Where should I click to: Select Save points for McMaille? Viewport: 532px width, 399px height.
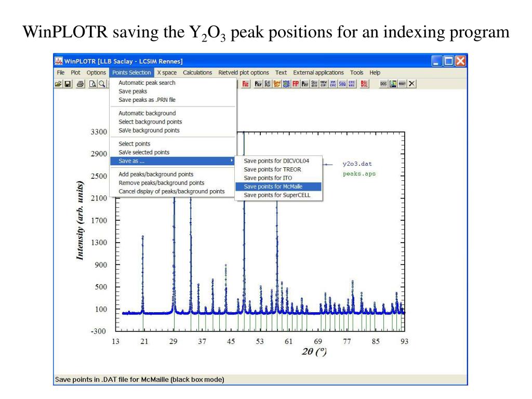click(x=278, y=187)
